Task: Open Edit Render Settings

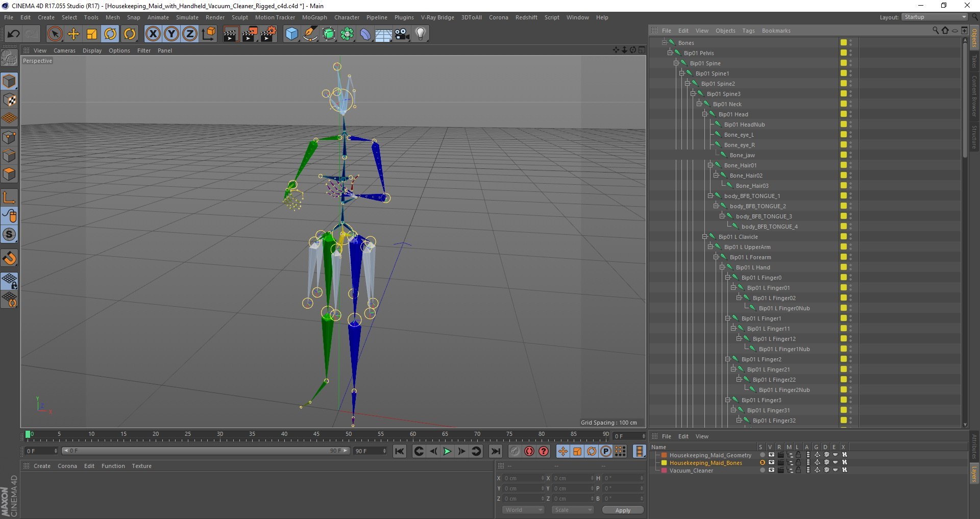Action: [x=268, y=34]
